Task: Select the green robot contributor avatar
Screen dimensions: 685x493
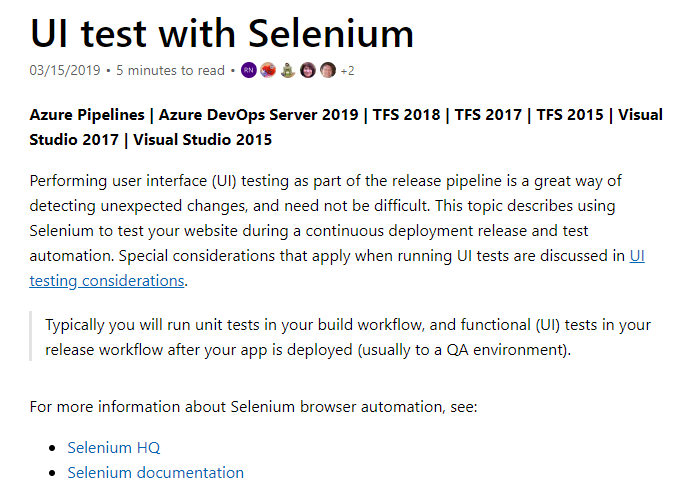Action: pyautogui.click(x=288, y=70)
